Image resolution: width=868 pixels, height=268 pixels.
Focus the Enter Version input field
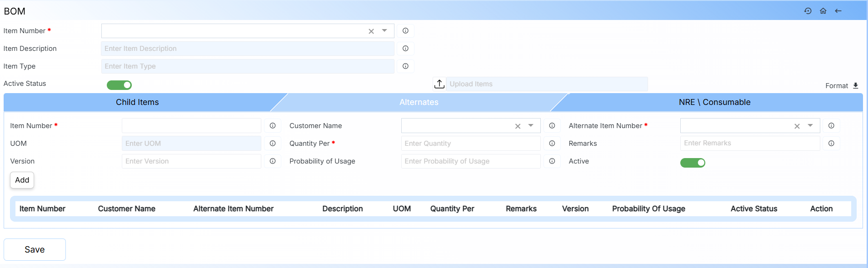[191, 161]
